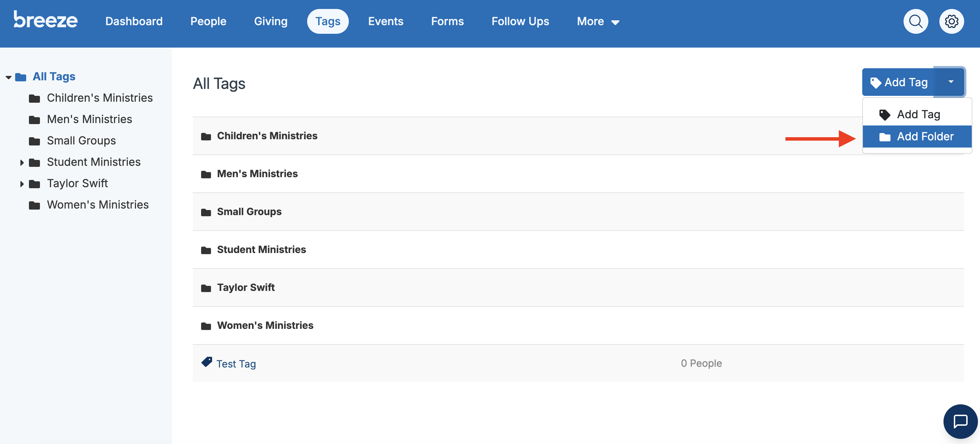Click the blue Add Tag button
This screenshot has height=444, width=980.
[899, 82]
